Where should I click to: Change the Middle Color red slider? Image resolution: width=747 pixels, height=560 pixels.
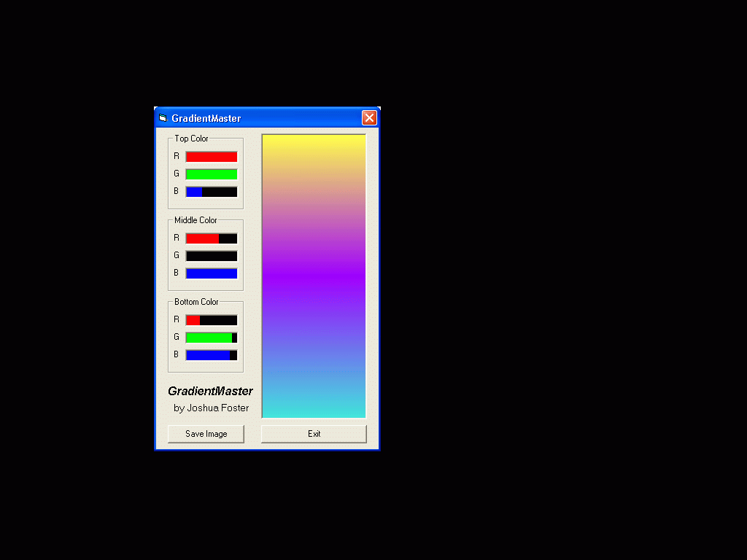(212, 238)
